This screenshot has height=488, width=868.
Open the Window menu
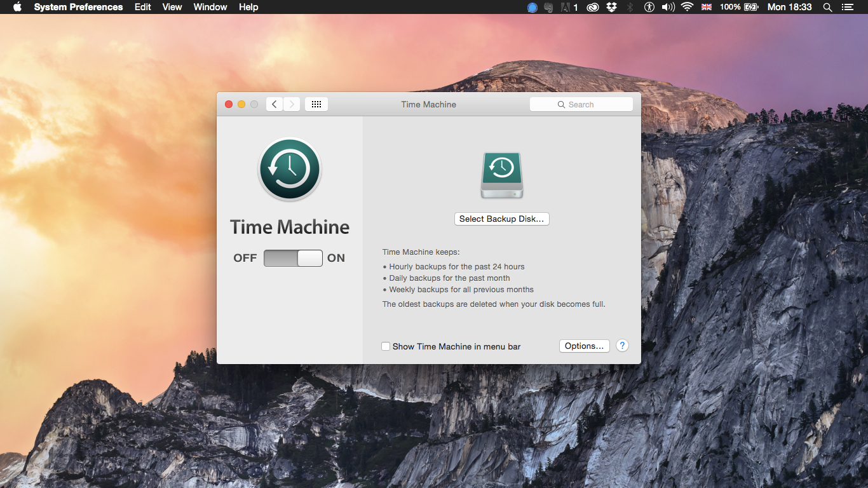[210, 7]
